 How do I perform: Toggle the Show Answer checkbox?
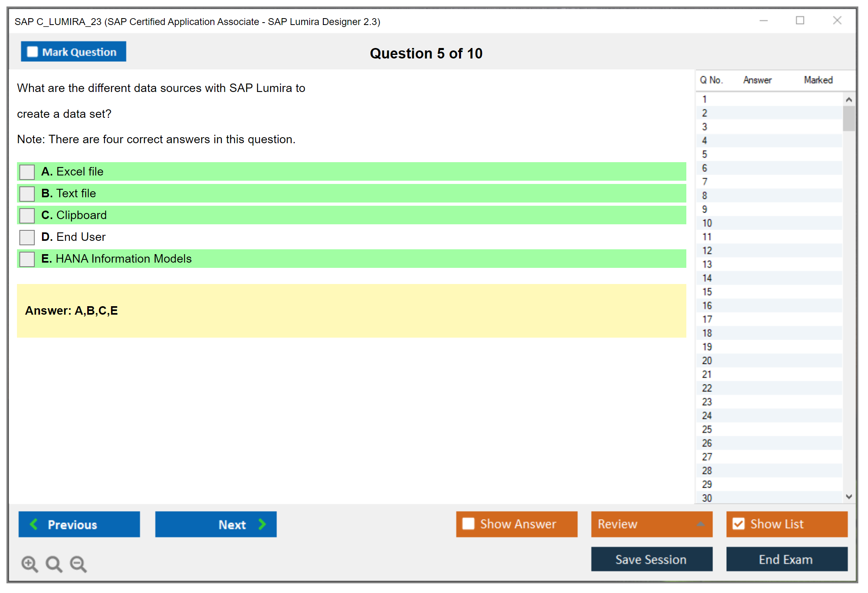(468, 524)
